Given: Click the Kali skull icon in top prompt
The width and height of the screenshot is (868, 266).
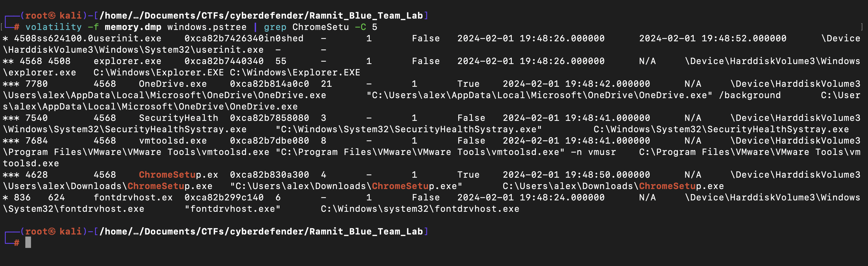Looking at the screenshot, I should pyautogui.click(x=52, y=15).
